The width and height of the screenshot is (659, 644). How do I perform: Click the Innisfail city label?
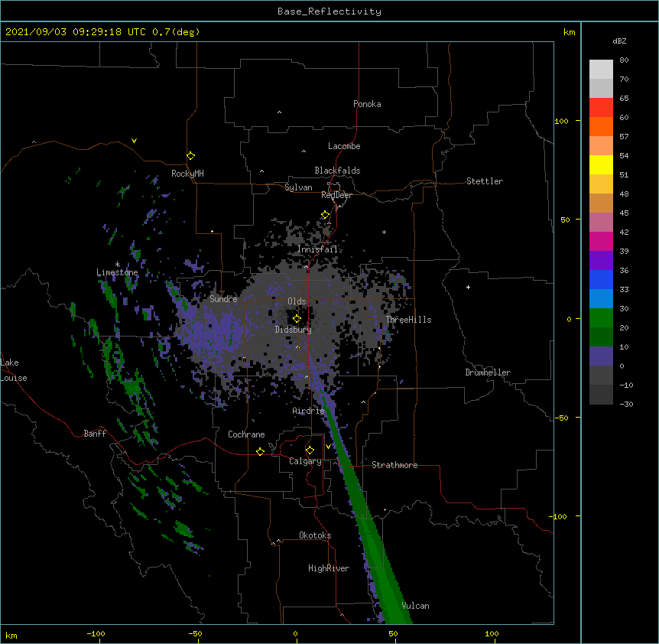coord(317,249)
